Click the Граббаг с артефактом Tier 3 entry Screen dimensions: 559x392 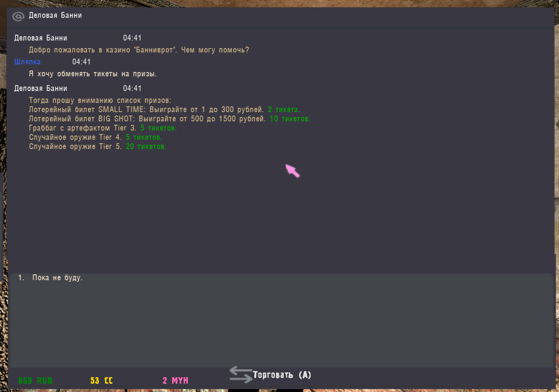click(83, 128)
